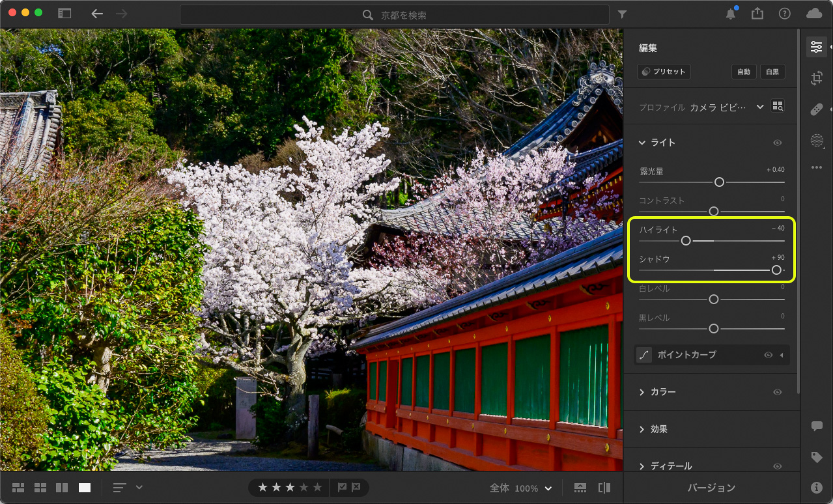Open keywords tag panel
Image resolution: width=833 pixels, height=504 pixels.
coord(816,457)
